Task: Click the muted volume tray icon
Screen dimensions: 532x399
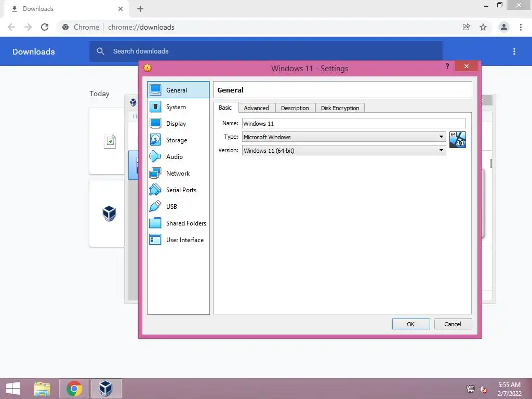Action: coord(483,389)
